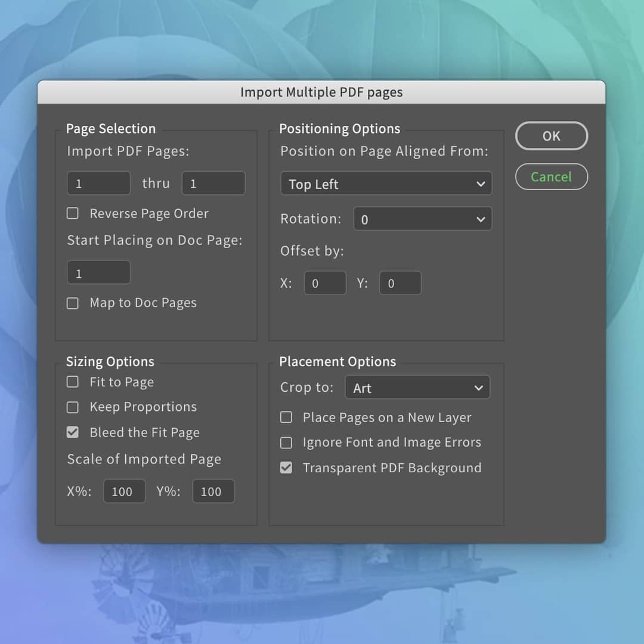Select the X offset value field
The width and height of the screenshot is (644, 644).
(x=324, y=283)
